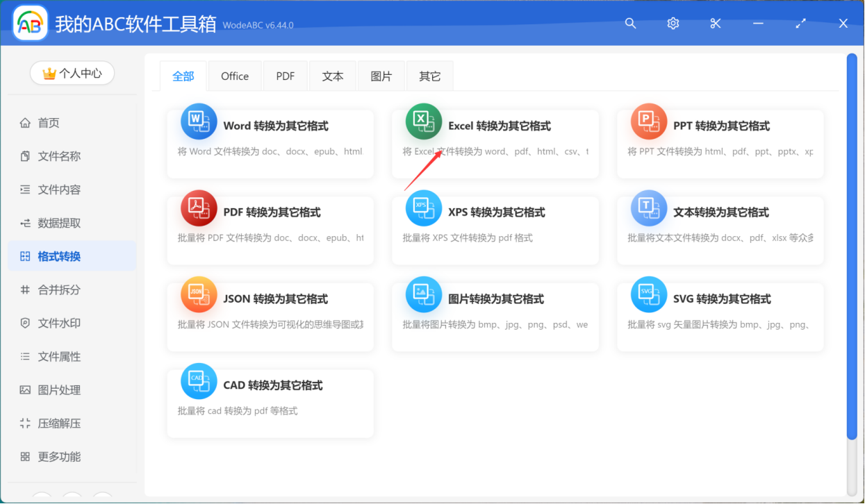Open 更多功能 at the sidebar bottom
The width and height of the screenshot is (865, 504).
pos(58,456)
